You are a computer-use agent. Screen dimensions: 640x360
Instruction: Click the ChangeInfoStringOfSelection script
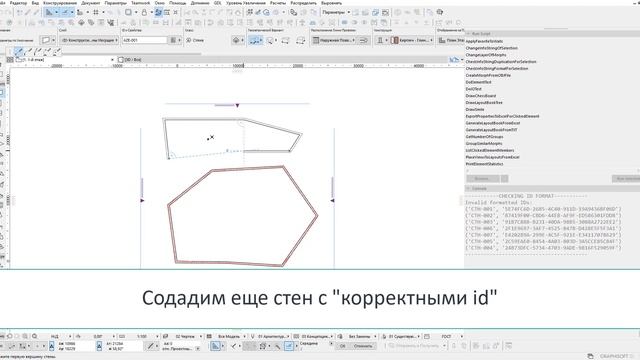491,48
